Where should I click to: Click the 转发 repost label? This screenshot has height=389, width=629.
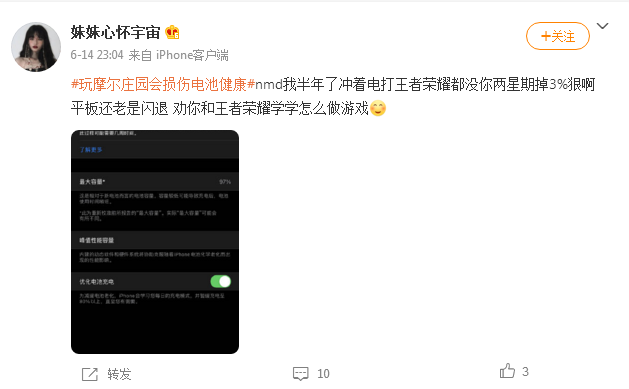pyautogui.click(x=119, y=374)
